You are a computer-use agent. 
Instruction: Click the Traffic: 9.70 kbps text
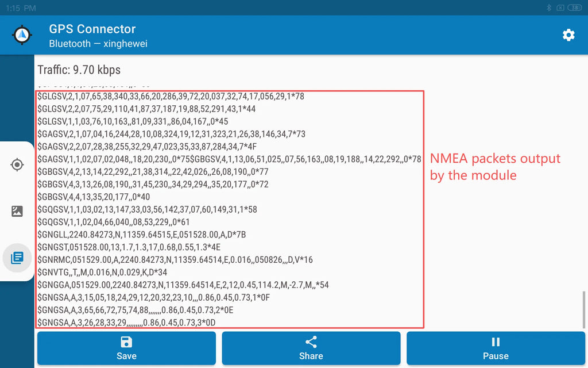(79, 70)
